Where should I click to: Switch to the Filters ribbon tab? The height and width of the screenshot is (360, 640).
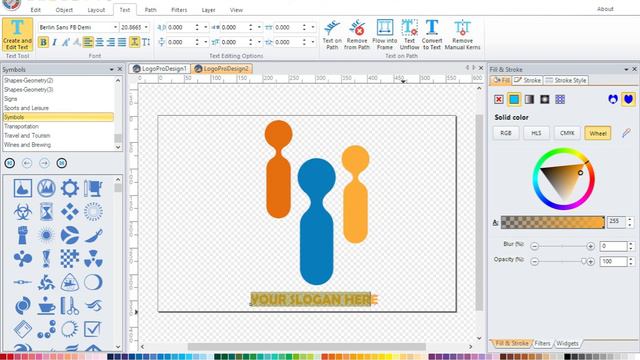[179, 10]
